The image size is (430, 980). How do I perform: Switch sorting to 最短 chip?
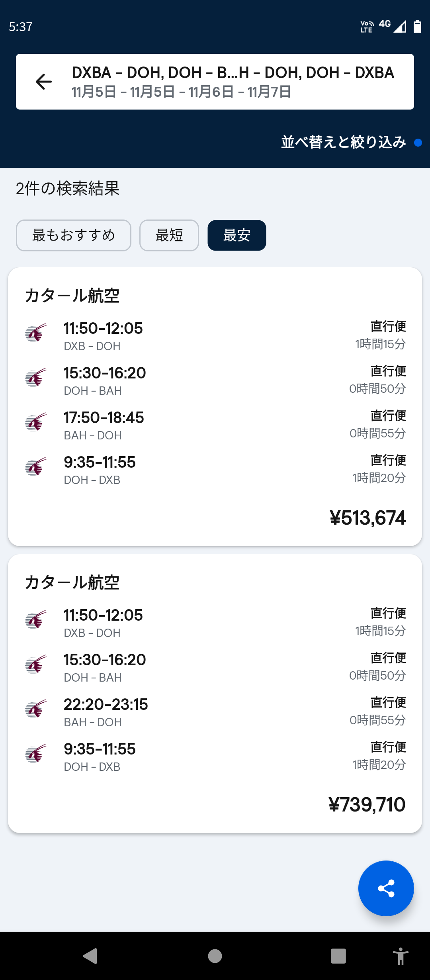[169, 235]
